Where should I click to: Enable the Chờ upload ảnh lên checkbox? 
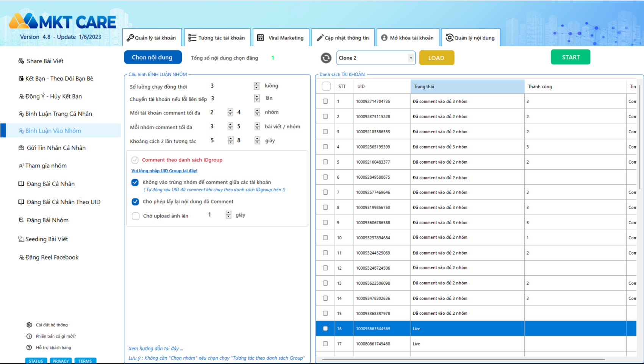pyautogui.click(x=136, y=216)
